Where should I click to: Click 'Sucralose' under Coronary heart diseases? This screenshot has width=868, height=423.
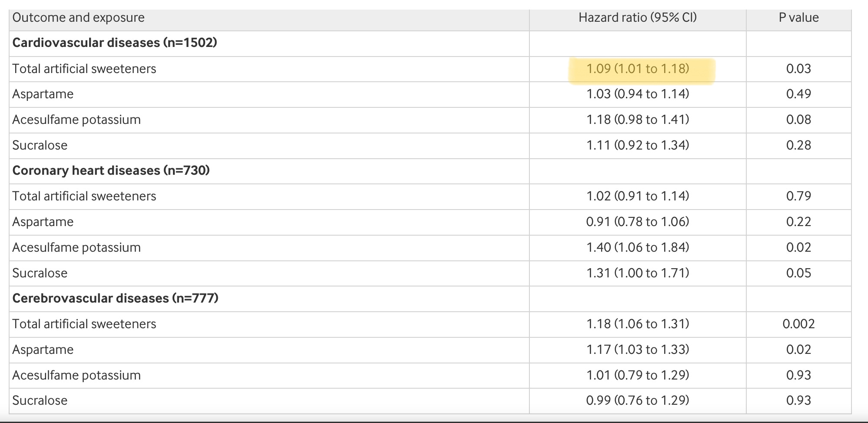click(x=40, y=273)
